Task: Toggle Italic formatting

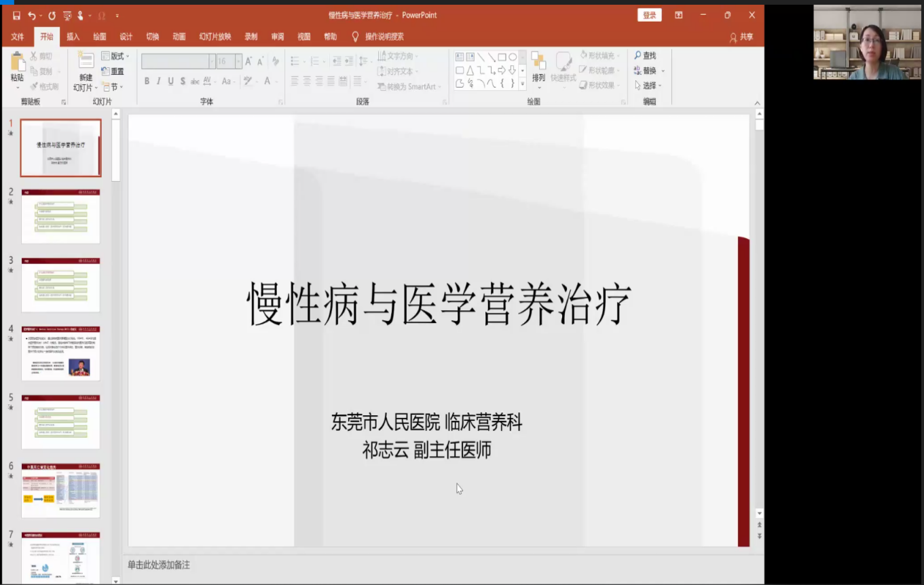Action: [159, 81]
